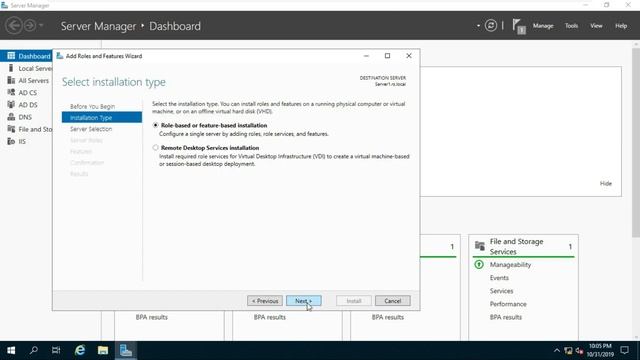Open the Windows Start menu
Image resolution: width=640 pixels, height=360 pixels.
11,350
